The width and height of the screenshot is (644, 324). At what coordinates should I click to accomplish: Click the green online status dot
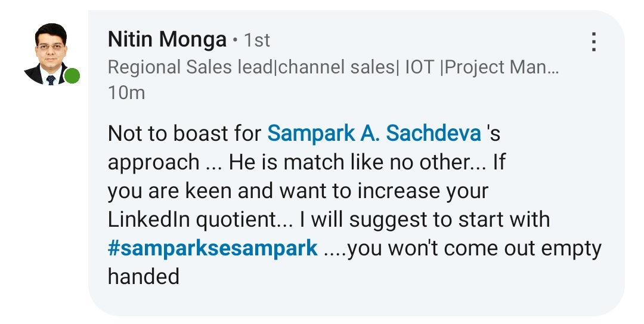(x=72, y=76)
